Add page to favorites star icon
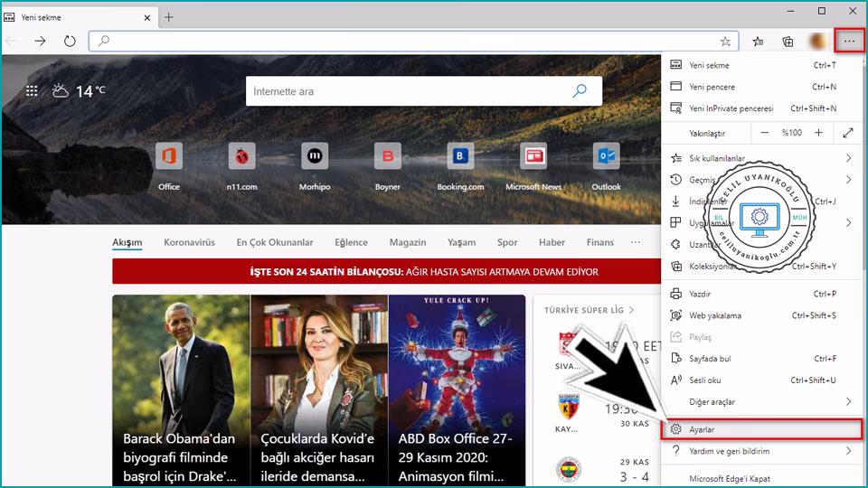Image resolution: width=868 pixels, height=488 pixels. tap(725, 41)
